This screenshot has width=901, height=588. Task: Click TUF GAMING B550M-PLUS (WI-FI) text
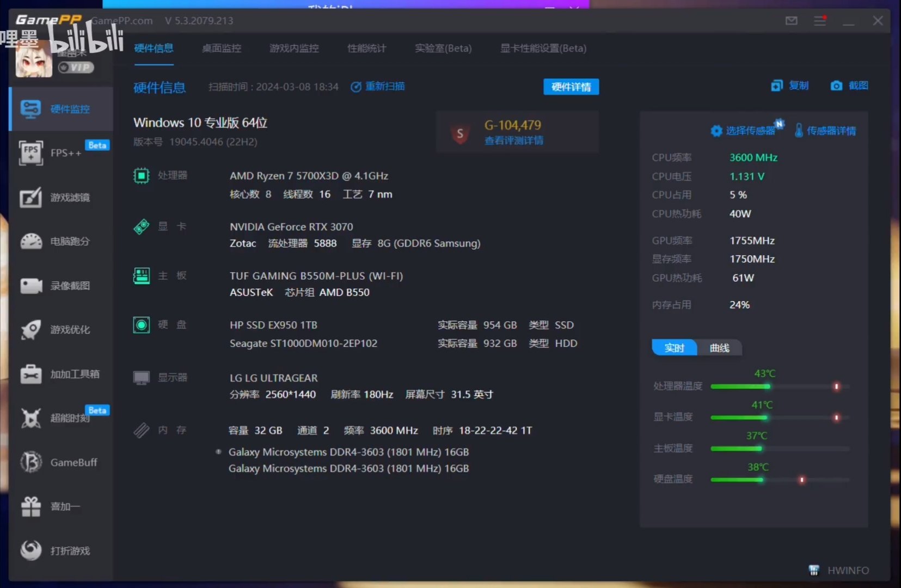click(x=316, y=276)
